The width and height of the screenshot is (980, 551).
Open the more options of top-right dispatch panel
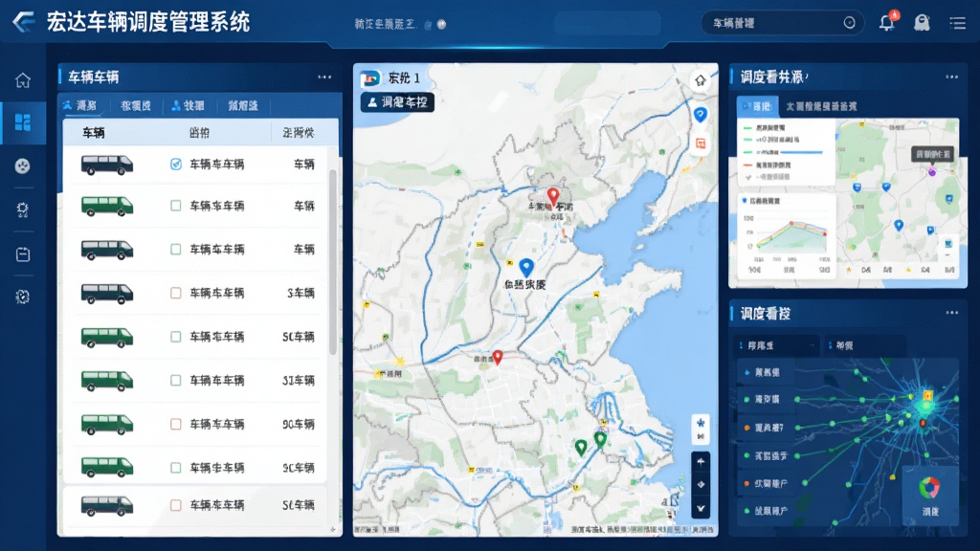tap(952, 77)
